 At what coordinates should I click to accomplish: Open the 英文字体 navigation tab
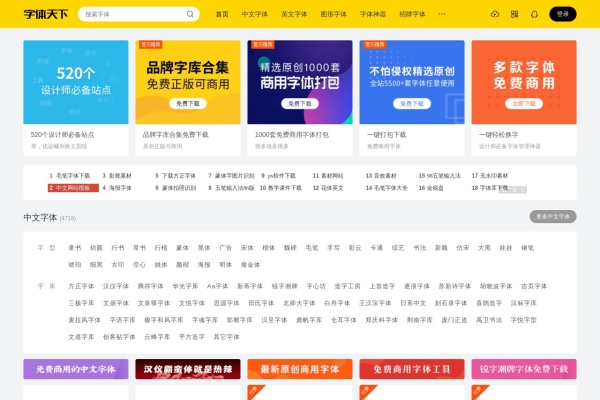294,15
